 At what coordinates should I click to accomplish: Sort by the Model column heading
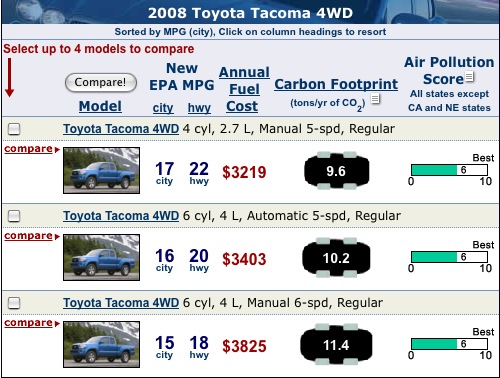tap(100, 106)
